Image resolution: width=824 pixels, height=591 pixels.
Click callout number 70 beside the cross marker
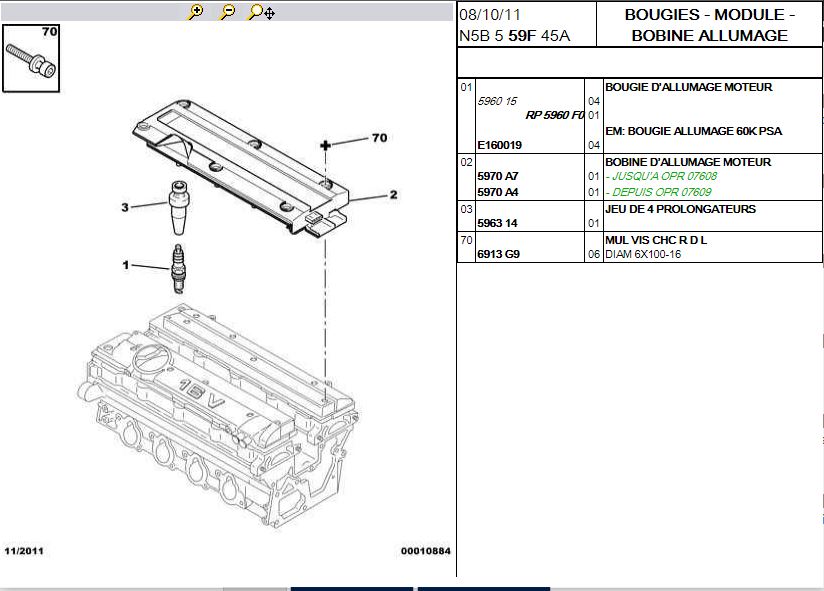pyautogui.click(x=378, y=138)
